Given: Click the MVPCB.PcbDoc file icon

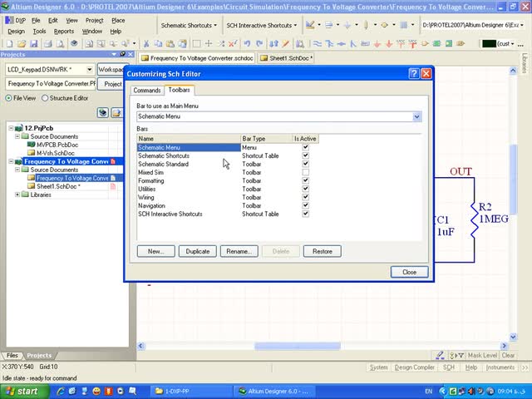Looking at the screenshot, I should coord(32,145).
